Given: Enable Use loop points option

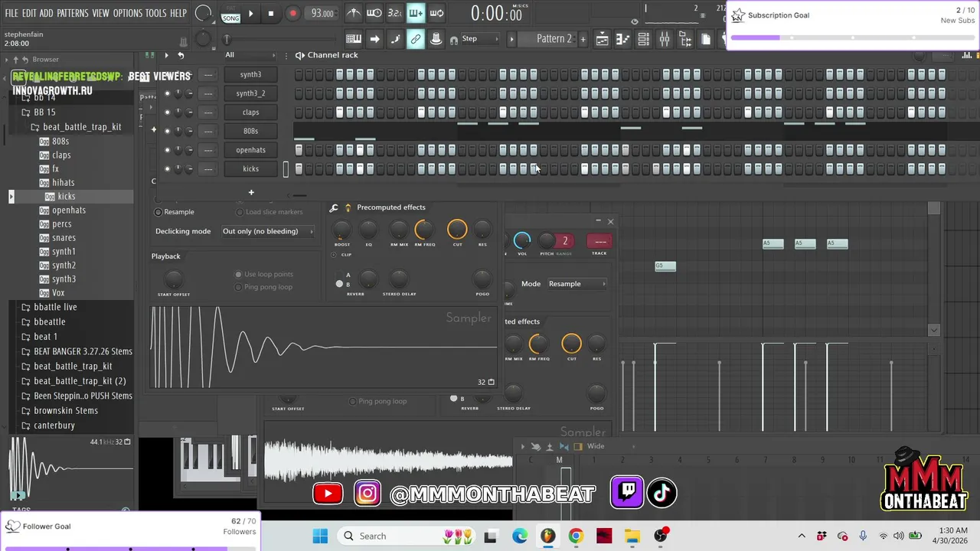Looking at the screenshot, I should click(238, 274).
